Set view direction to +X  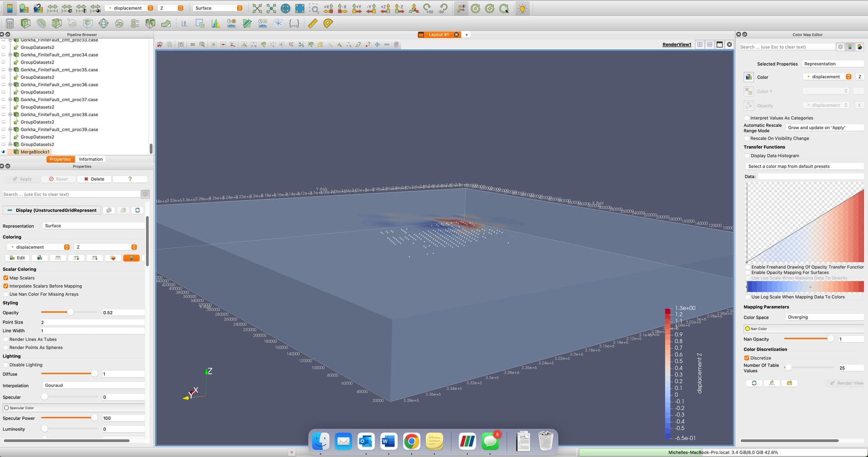329,8
